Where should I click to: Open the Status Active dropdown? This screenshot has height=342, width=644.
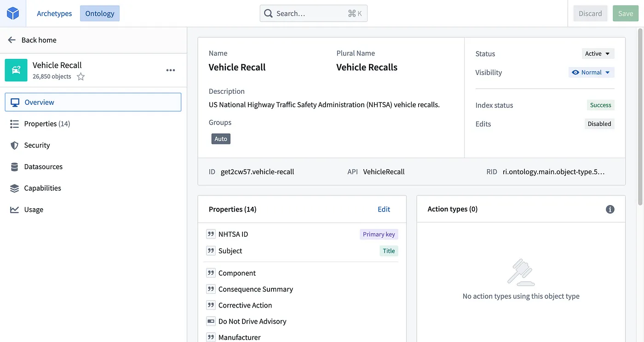pos(598,54)
